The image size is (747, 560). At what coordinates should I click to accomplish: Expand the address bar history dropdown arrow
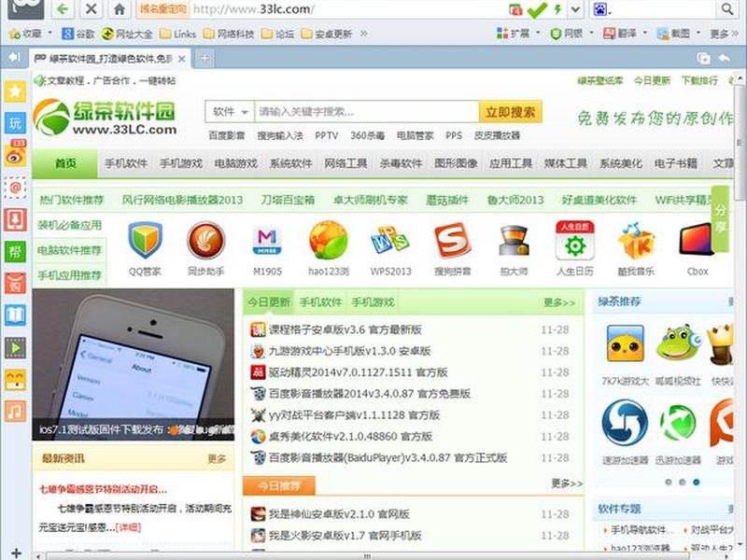[x=575, y=9]
